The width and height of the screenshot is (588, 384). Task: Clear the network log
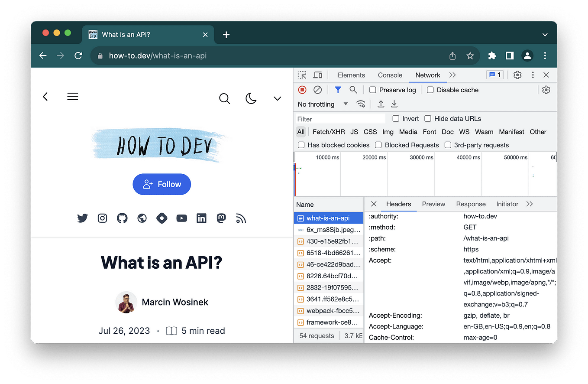tap(318, 90)
